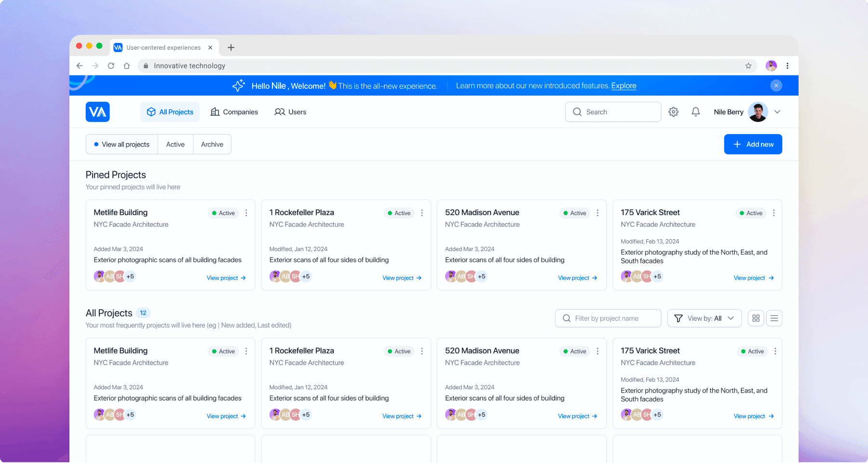
Task: Select the Active filter tab
Action: (176, 144)
